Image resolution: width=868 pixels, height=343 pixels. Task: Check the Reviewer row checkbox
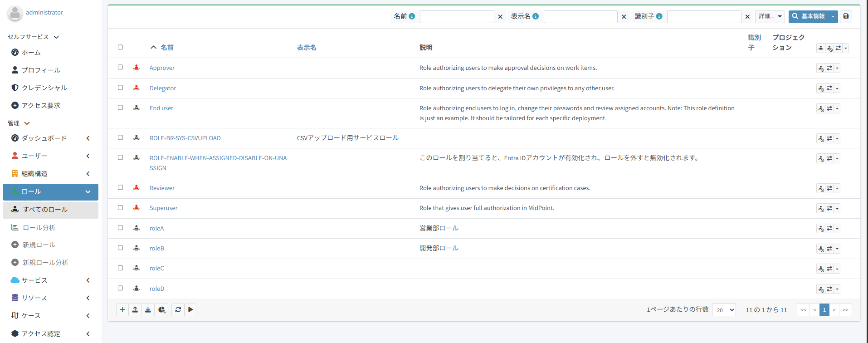[120, 187]
